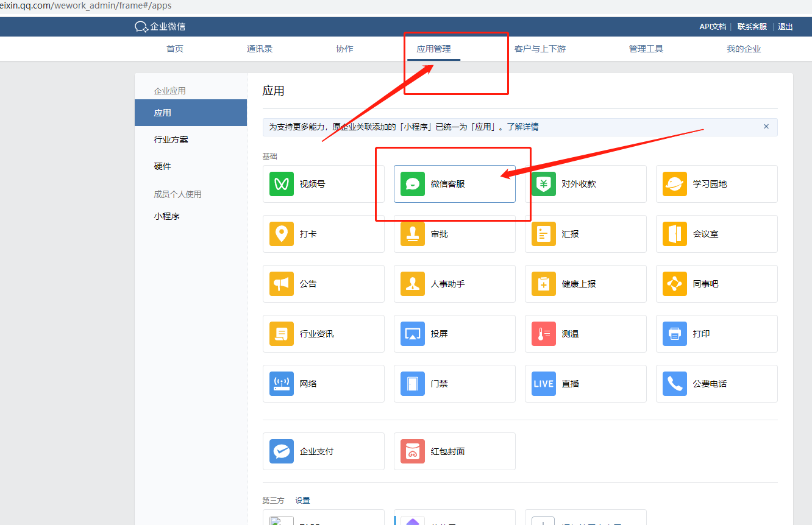Open the 汇报 report icon
812x525 pixels.
pos(544,234)
